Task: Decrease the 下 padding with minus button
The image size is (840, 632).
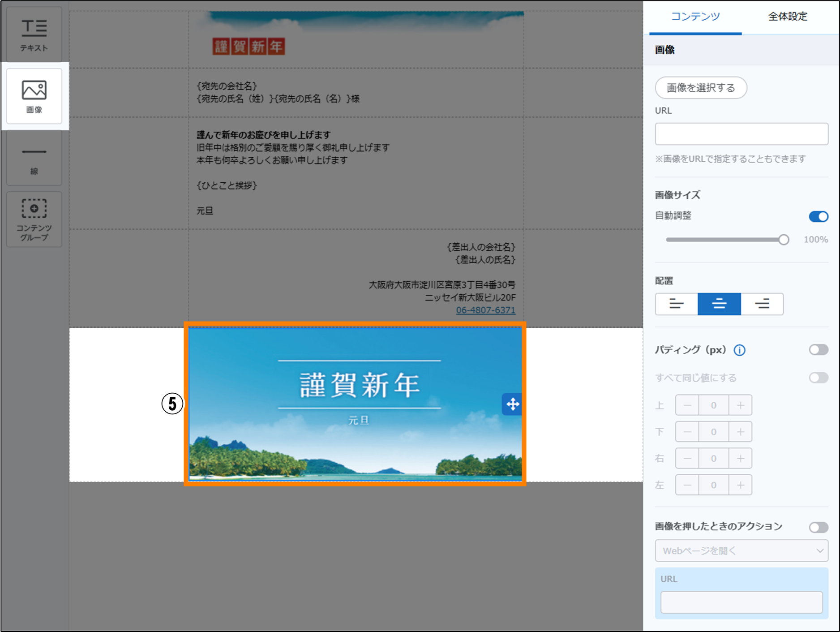Action: 687,432
